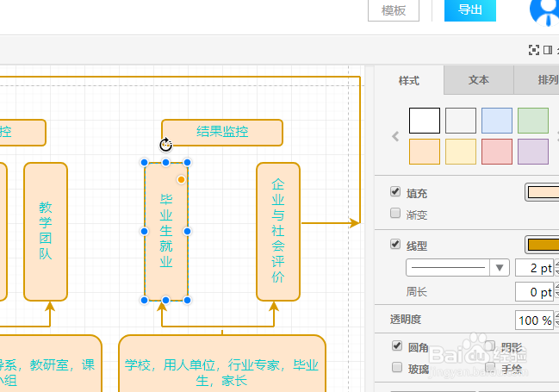This screenshot has width=559, height=392.
Task: Open the line color picker
Action: click(543, 245)
